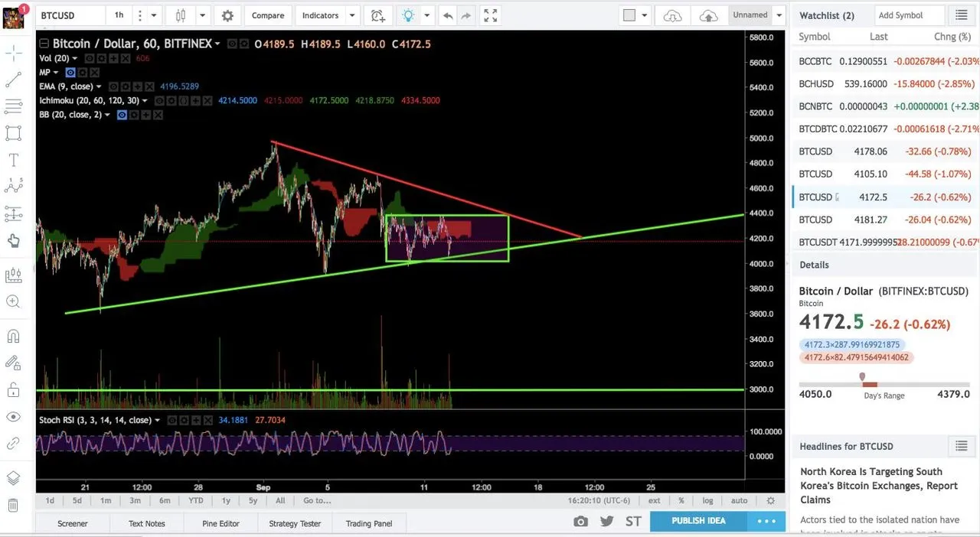
Task: Expand Indicators dropdown arrow
Action: coord(352,15)
